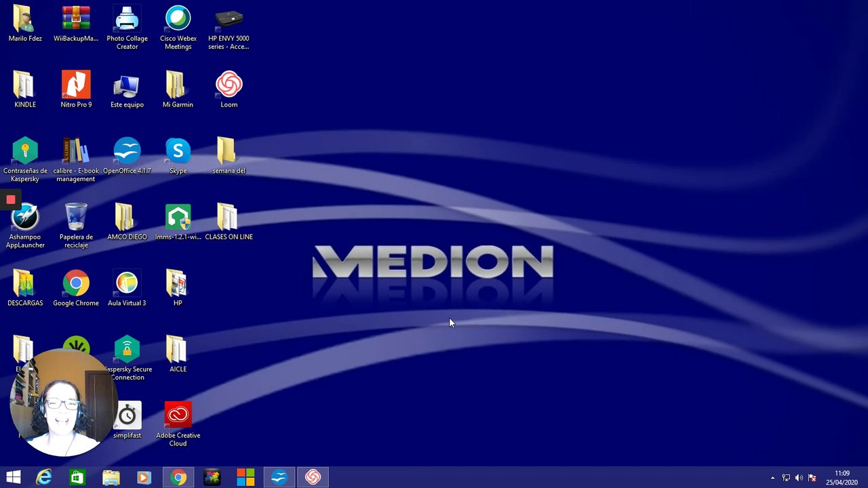Open OpenOffice 4.1.7 desktop shortcut
868x488 pixels.
tap(127, 156)
